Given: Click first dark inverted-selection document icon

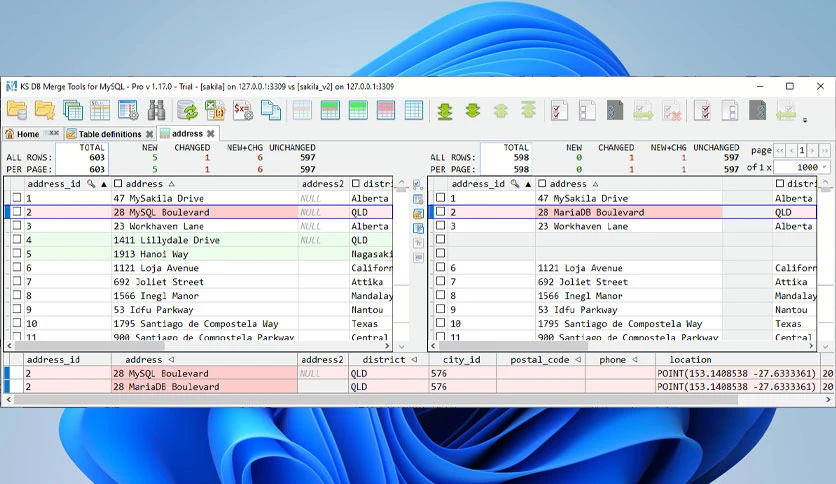Looking at the screenshot, I should [615, 110].
